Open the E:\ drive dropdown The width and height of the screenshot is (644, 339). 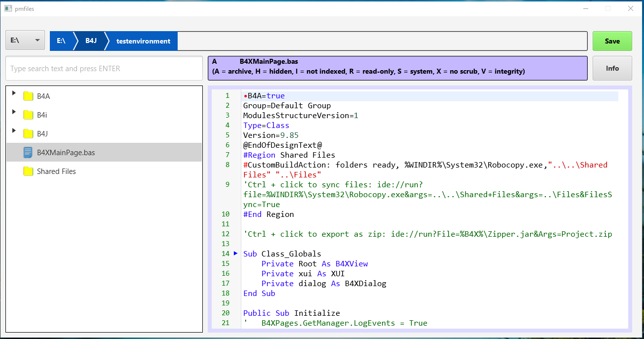click(x=25, y=41)
